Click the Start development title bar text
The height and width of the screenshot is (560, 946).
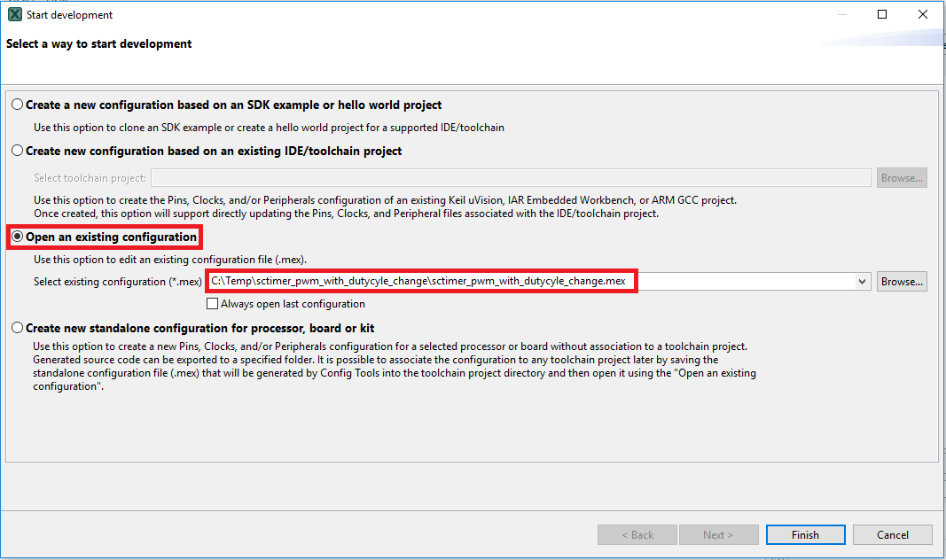tap(71, 15)
